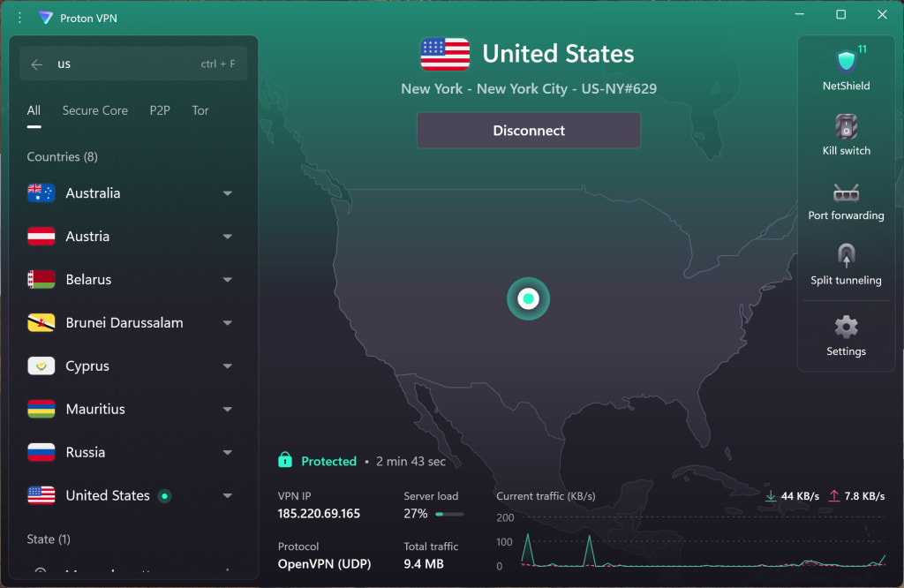Click the search field containing "us"
Image resolution: width=904 pixels, height=588 pixels.
(x=133, y=64)
